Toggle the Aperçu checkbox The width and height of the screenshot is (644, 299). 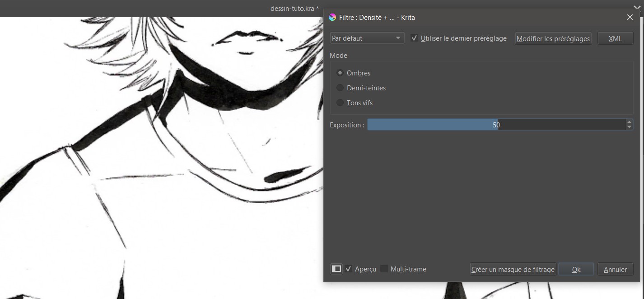[x=349, y=269]
